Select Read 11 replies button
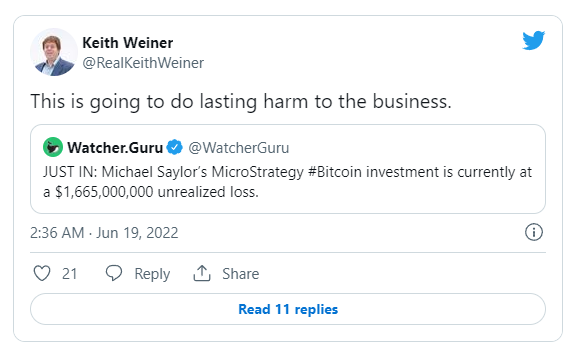This screenshot has height=361, width=580. [288, 309]
